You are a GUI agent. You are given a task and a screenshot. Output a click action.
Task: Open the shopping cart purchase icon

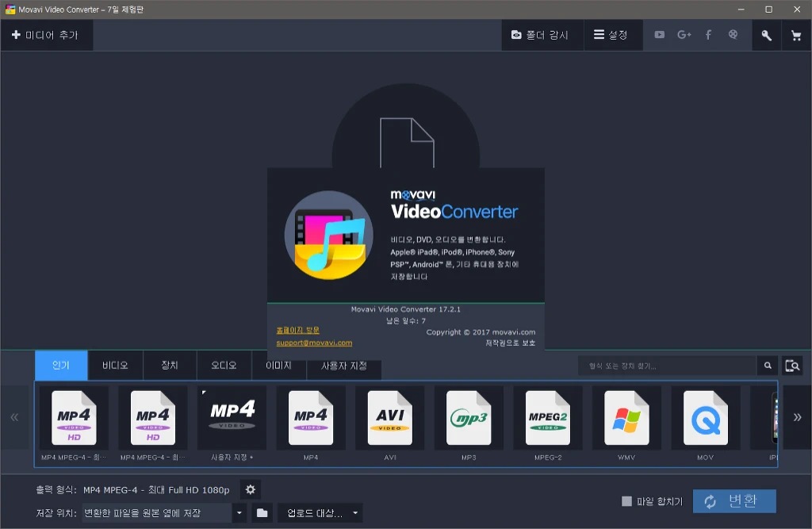point(796,35)
